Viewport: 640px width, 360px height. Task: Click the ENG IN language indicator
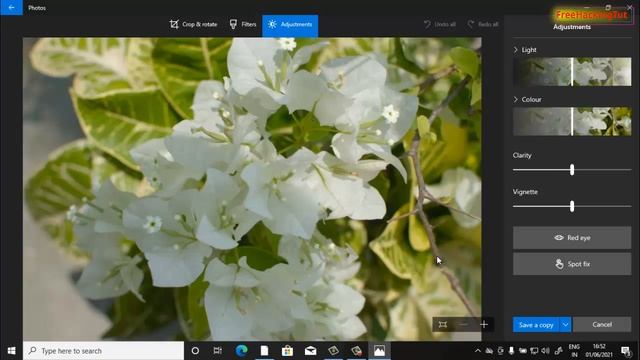tap(574, 351)
